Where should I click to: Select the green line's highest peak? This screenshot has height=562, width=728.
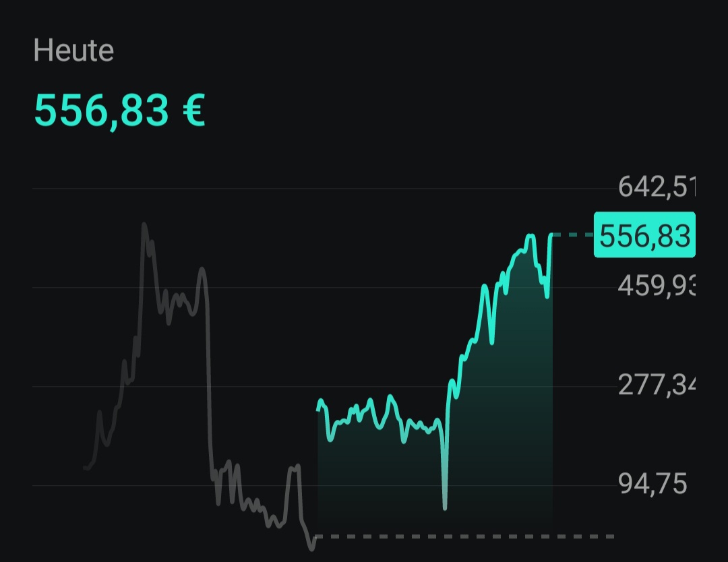pos(530,237)
